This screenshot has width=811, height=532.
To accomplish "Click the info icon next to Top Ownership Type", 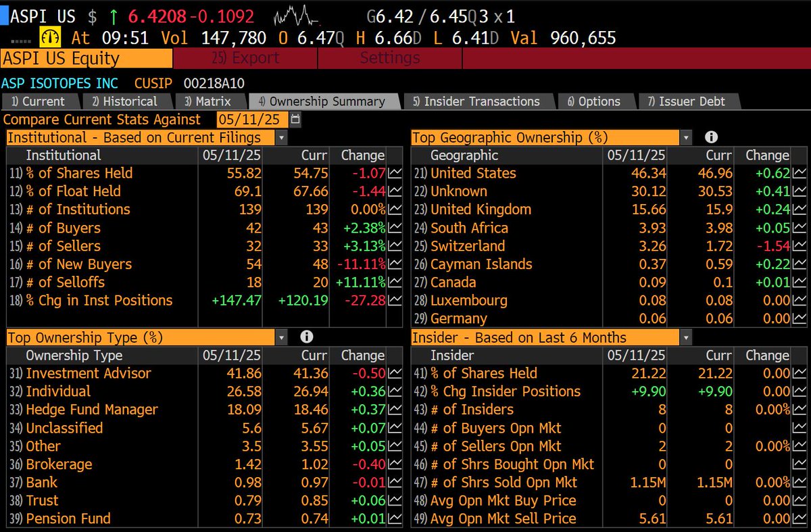I will [x=306, y=337].
